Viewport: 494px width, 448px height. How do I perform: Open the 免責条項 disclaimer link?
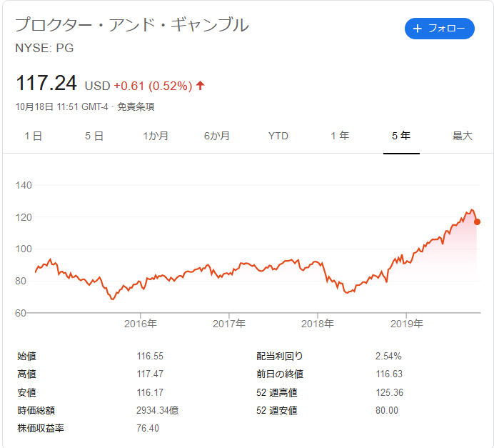[x=136, y=107]
